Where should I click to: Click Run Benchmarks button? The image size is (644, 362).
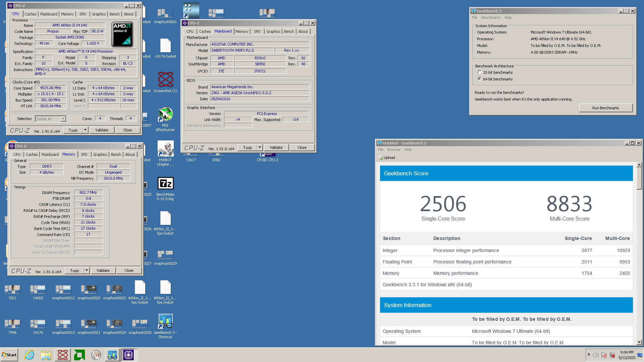coord(606,108)
